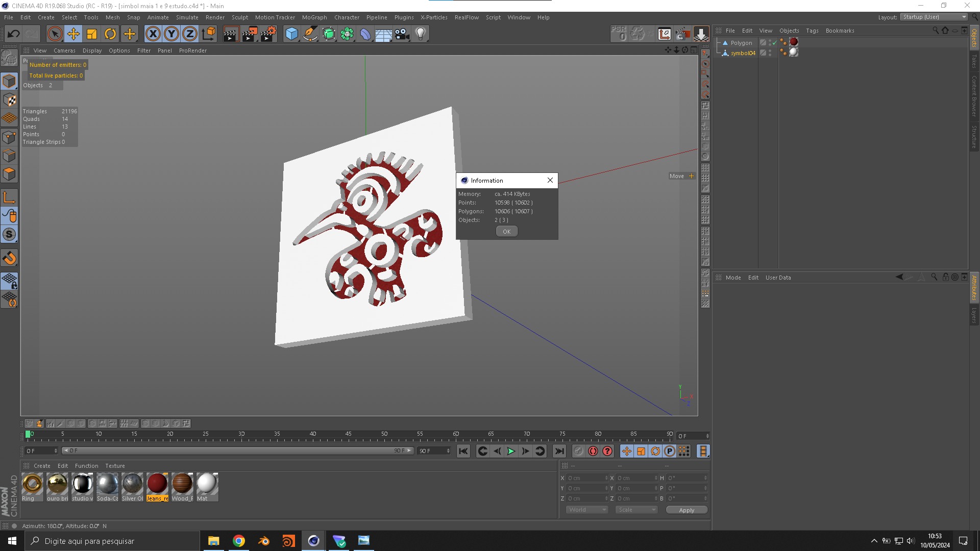The width and height of the screenshot is (980, 551).
Task: Toggle Polygon object visibility dots
Action: click(770, 43)
